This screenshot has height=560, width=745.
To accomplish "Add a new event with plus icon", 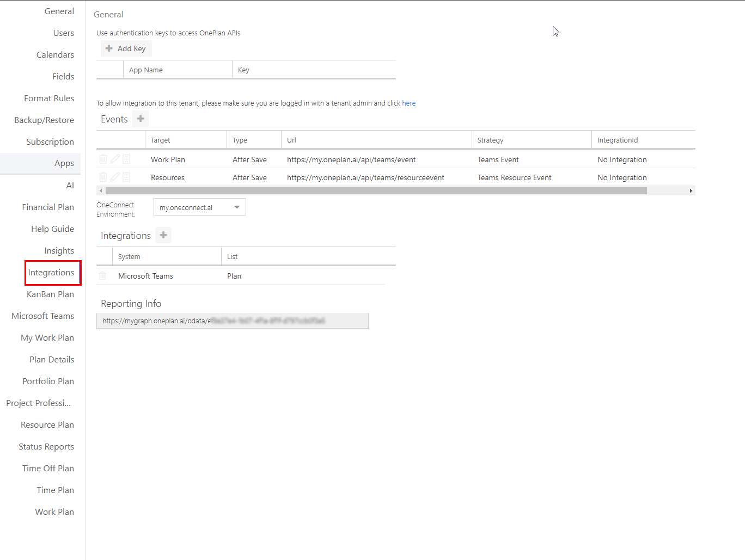I will (x=141, y=119).
